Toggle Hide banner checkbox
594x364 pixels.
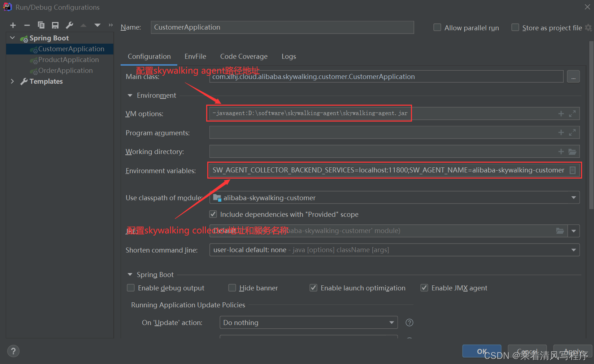232,288
